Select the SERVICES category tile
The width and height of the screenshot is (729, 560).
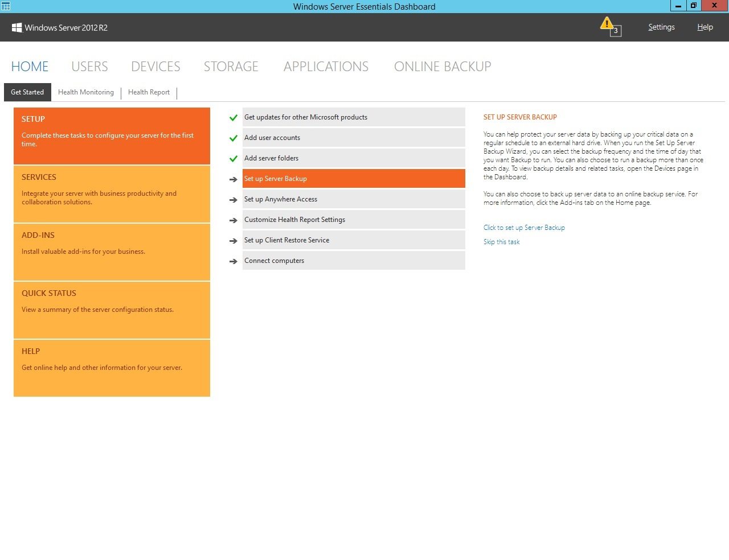click(112, 194)
